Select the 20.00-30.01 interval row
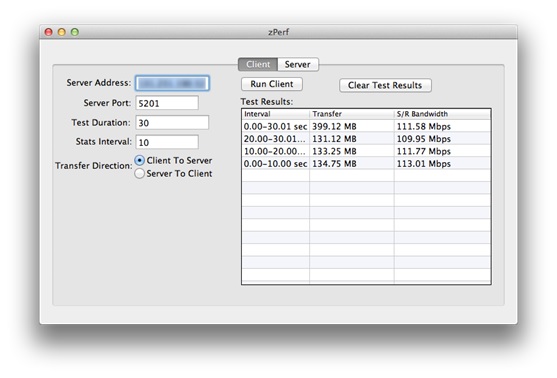This screenshot has height=378, width=557. (x=367, y=139)
